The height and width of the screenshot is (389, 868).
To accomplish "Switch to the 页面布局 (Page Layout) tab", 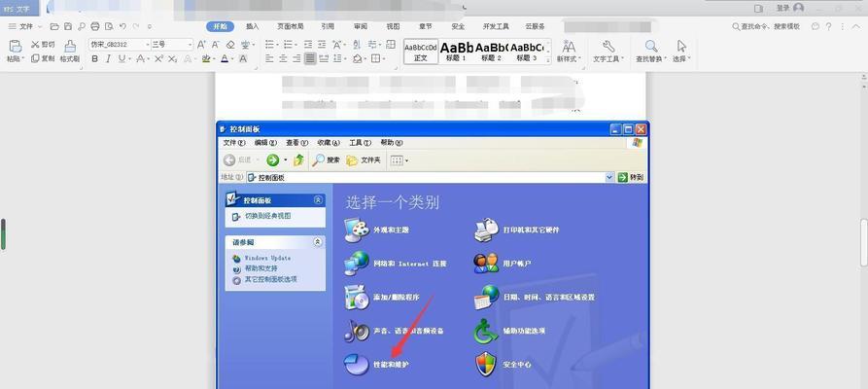I will click(290, 26).
